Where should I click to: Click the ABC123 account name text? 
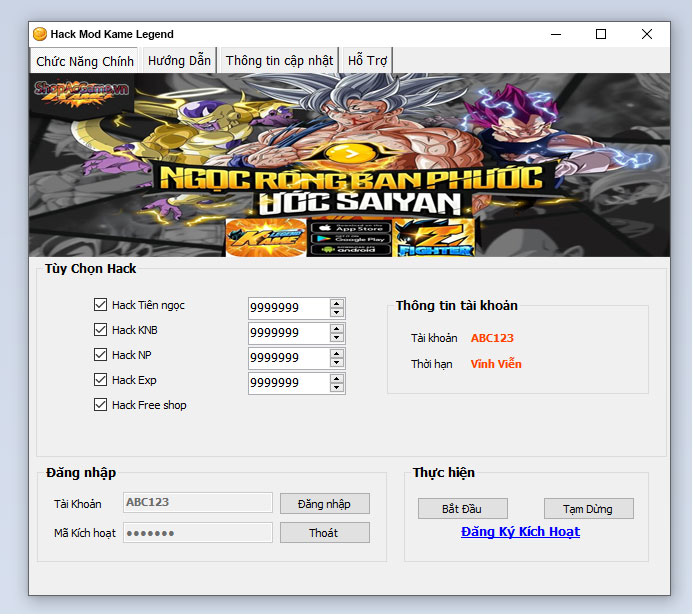492,338
